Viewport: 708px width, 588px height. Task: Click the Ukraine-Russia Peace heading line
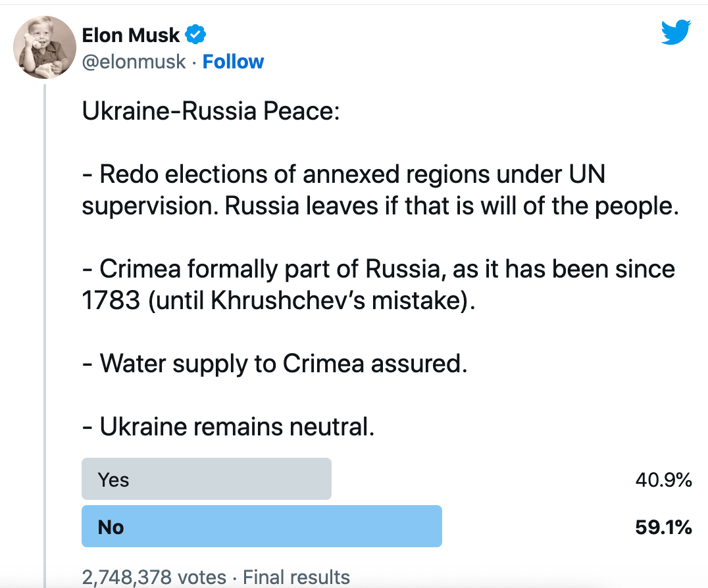pos(211,111)
